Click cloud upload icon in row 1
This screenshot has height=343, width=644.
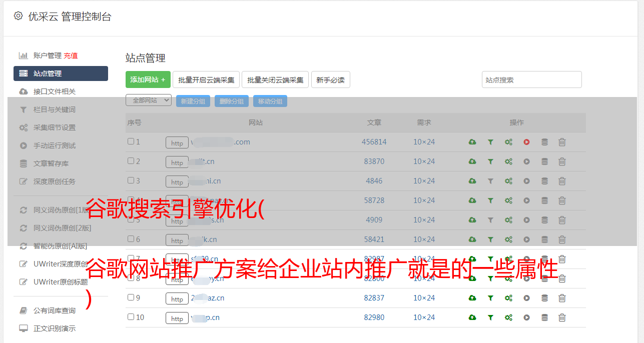click(x=472, y=142)
